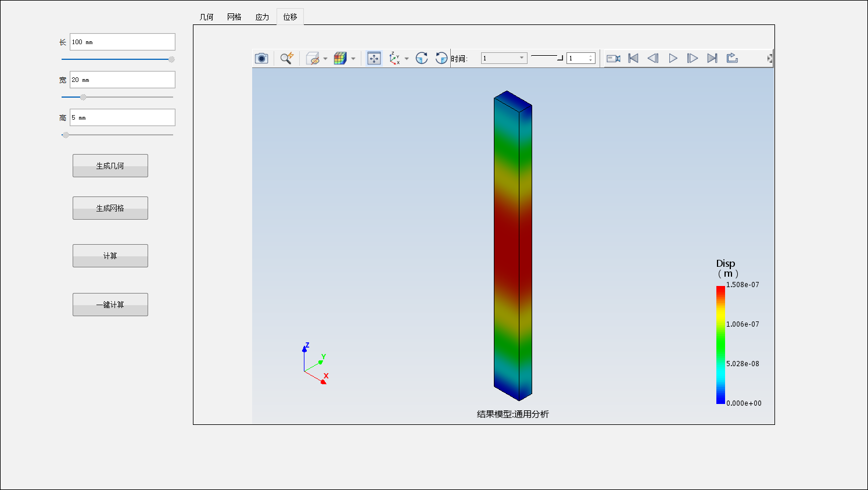Click the record animation video icon
The height and width of the screenshot is (490, 868).
pyautogui.click(x=614, y=58)
